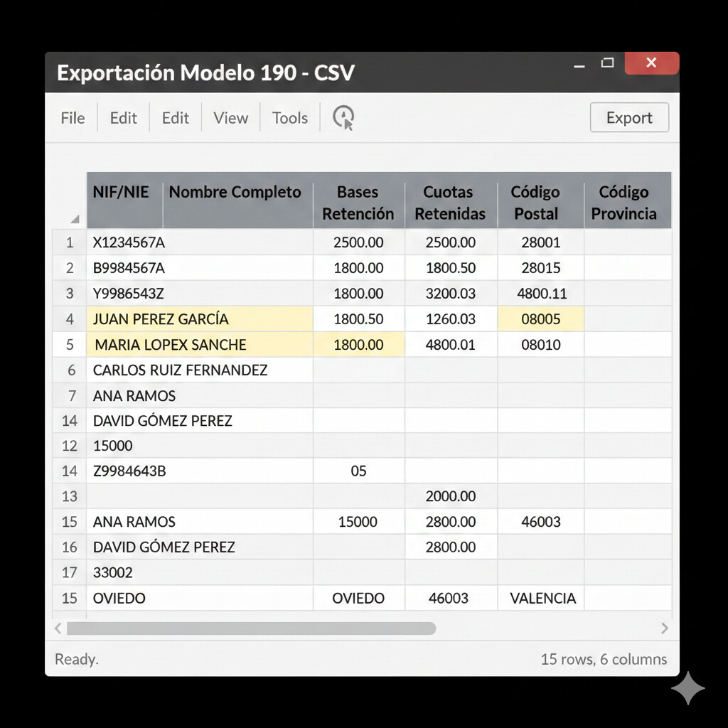Open the Tools menu
This screenshot has width=728, height=728.
(x=290, y=118)
